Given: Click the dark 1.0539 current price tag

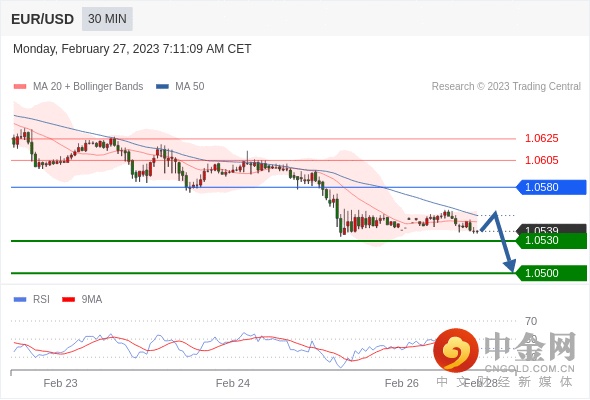Looking at the screenshot, I should click(x=551, y=229).
